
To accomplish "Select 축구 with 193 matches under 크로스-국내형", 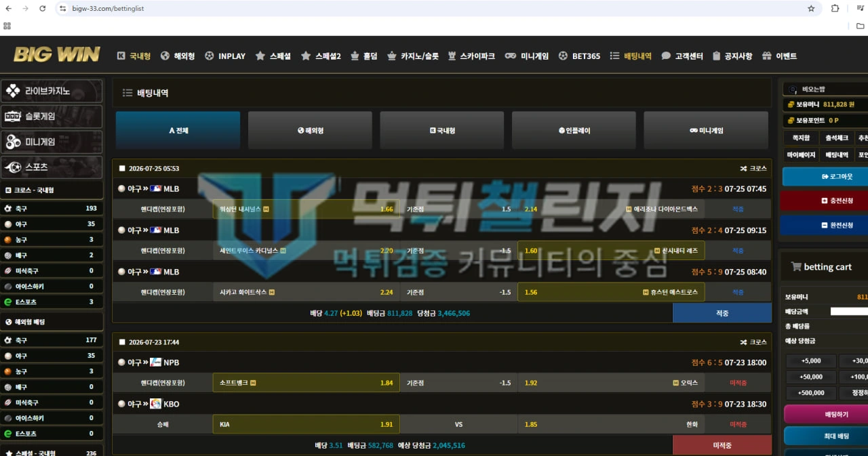I will tap(52, 209).
